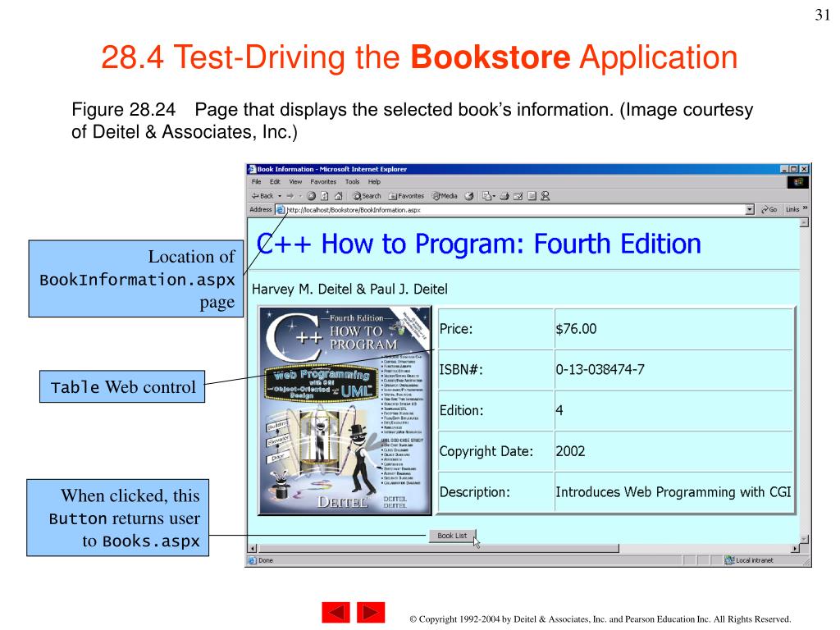
Task: Open the Favorites menu
Action: 323,181
